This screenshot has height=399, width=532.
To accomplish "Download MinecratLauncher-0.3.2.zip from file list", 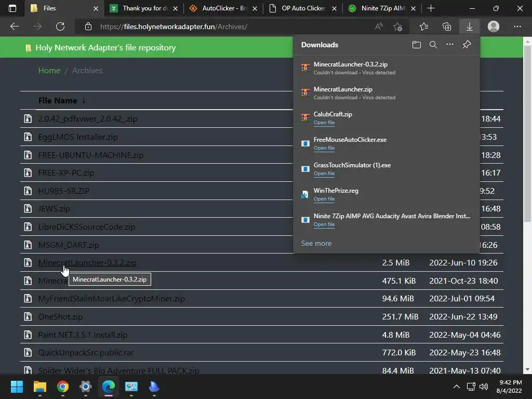I will tap(87, 262).
